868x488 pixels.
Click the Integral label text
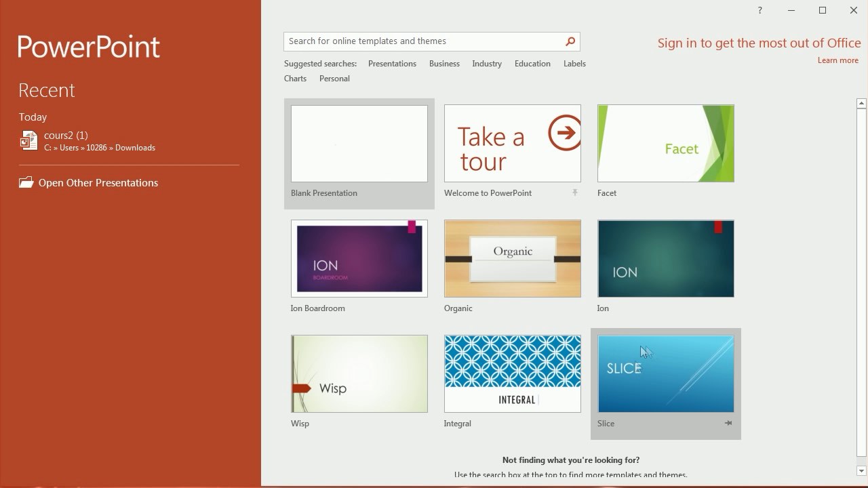click(457, 424)
